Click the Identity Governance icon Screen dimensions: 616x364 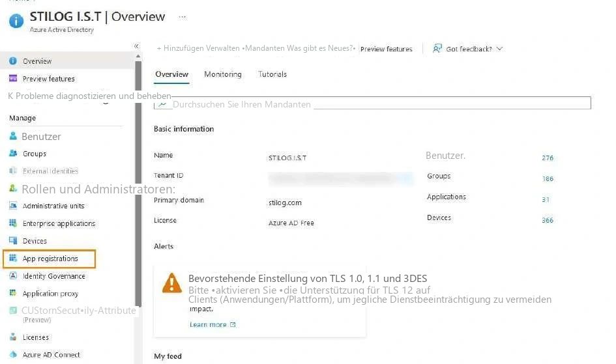[13, 275]
